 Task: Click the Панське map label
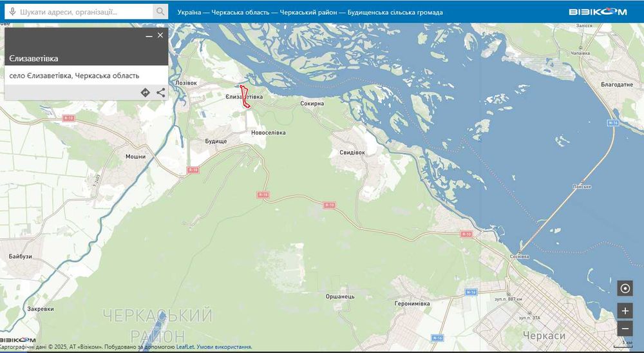pos(582,187)
